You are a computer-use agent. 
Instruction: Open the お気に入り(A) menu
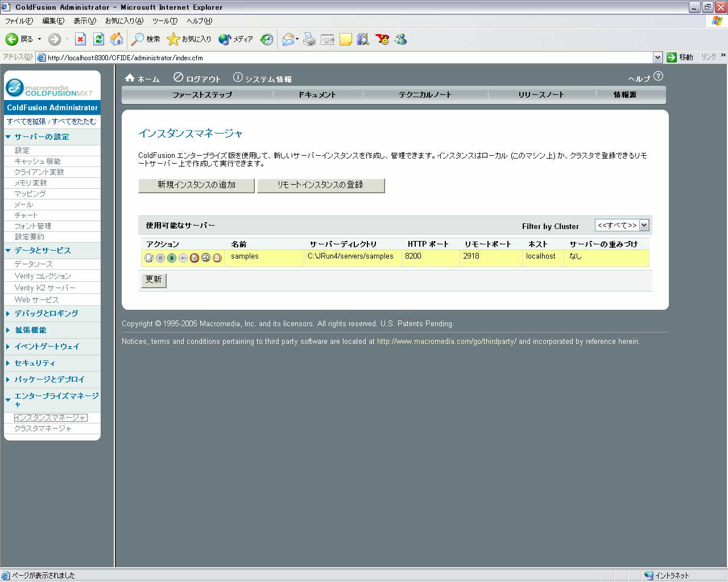(x=124, y=21)
